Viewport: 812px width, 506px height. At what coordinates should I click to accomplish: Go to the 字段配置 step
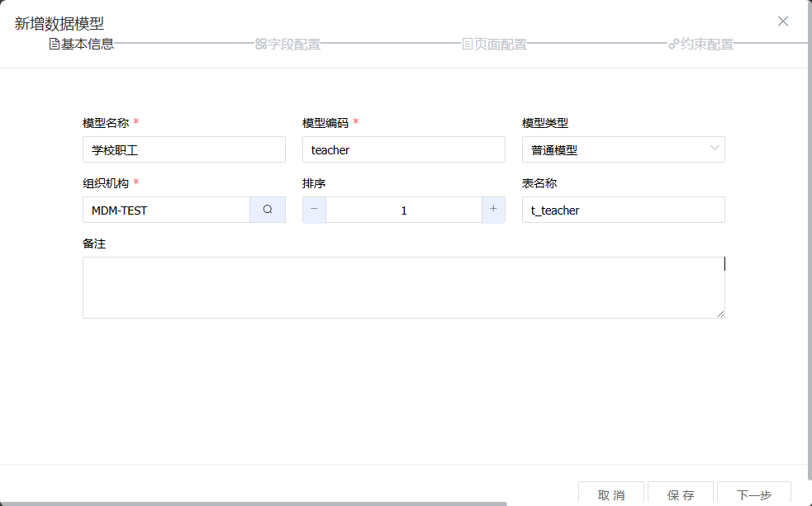point(294,45)
